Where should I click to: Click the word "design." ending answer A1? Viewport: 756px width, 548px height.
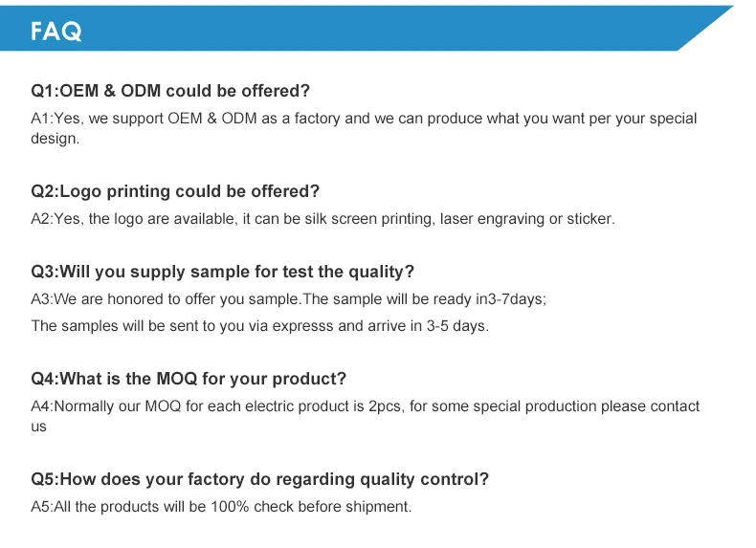(x=55, y=139)
